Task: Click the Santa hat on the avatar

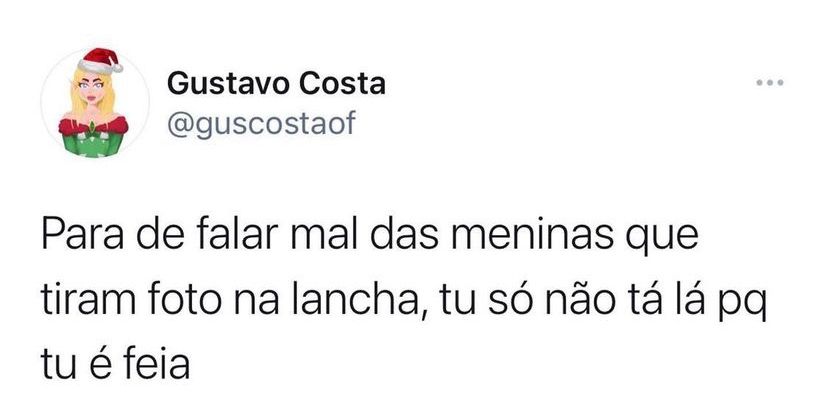Action: coord(100,61)
